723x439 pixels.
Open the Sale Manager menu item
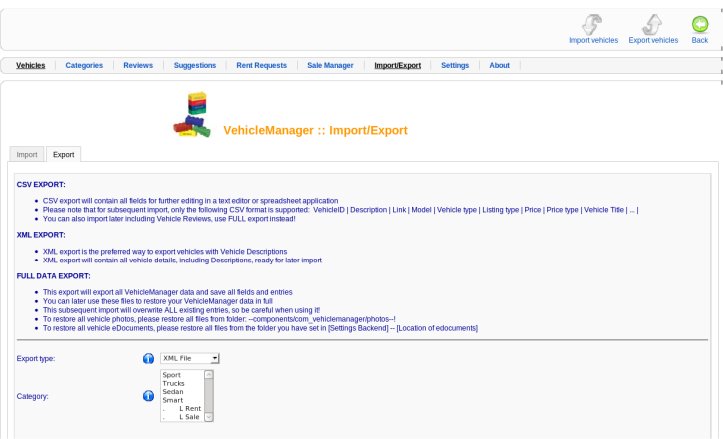pos(330,65)
